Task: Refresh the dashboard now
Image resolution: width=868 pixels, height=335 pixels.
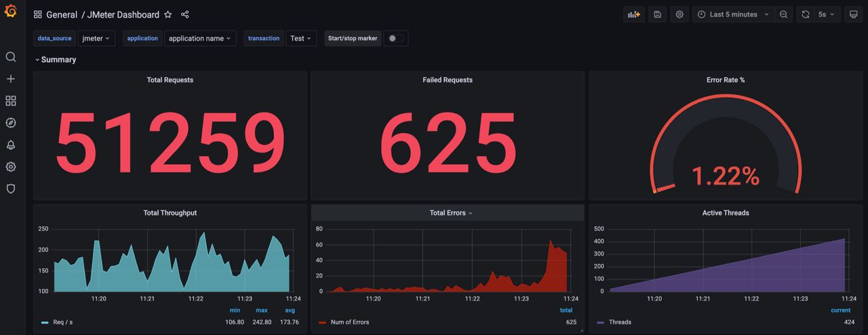Action: [x=805, y=14]
